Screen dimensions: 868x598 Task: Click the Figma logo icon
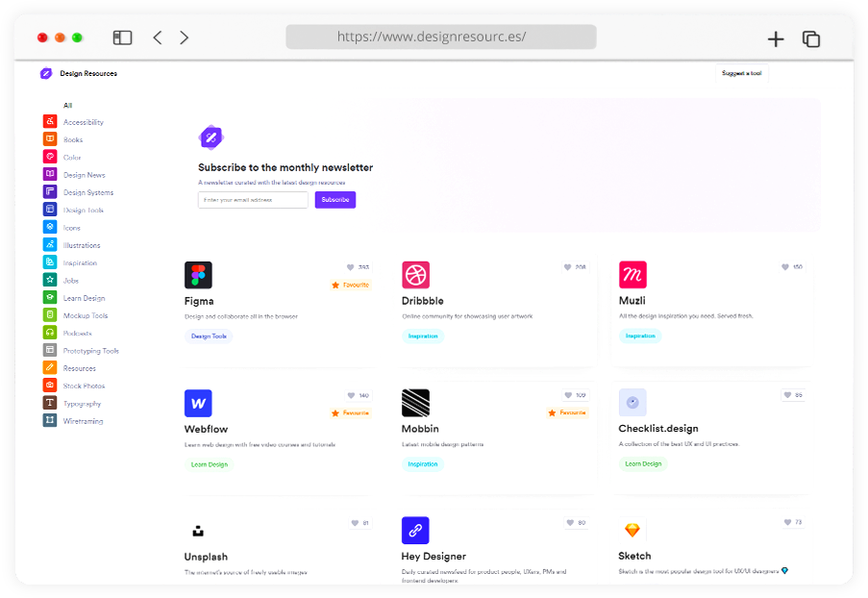198,275
